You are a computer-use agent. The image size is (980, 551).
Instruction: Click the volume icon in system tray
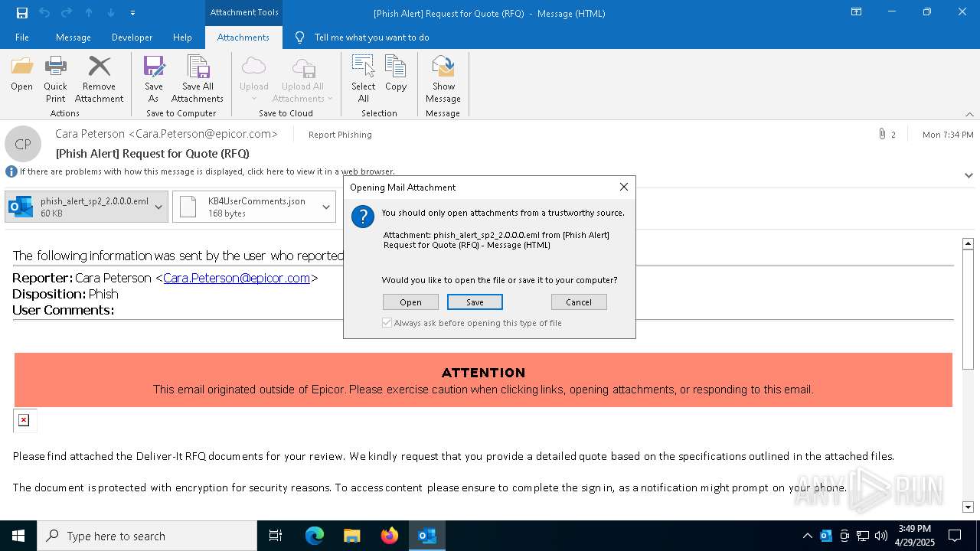[881, 536]
